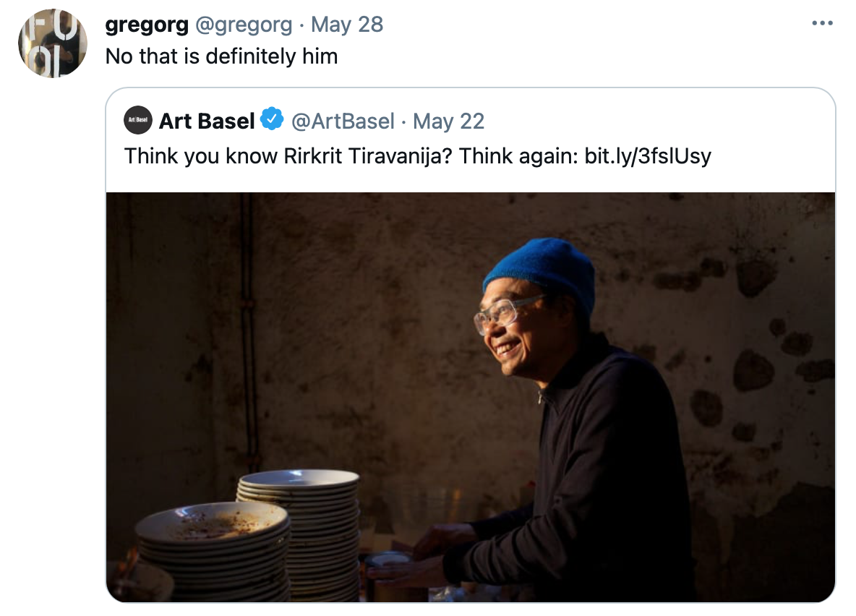Screen dimensions: 856x616
Task: Open gregorg's profile avatar
Action: click(x=52, y=43)
